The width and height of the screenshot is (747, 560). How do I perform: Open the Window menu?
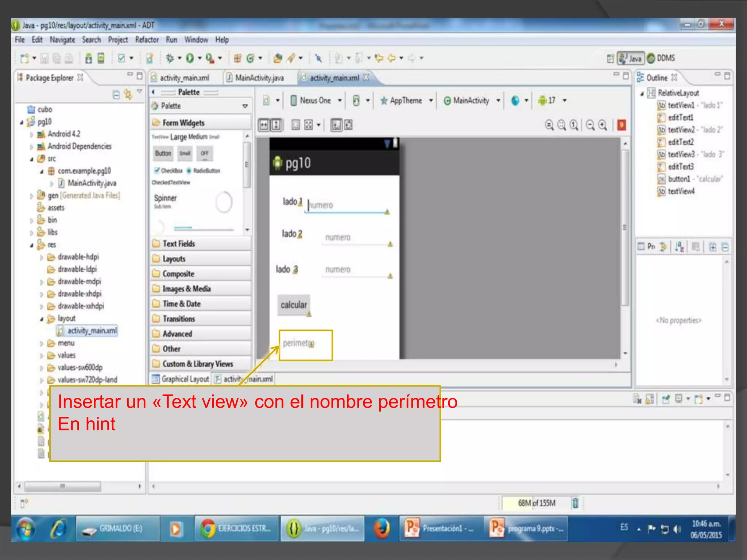(196, 40)
